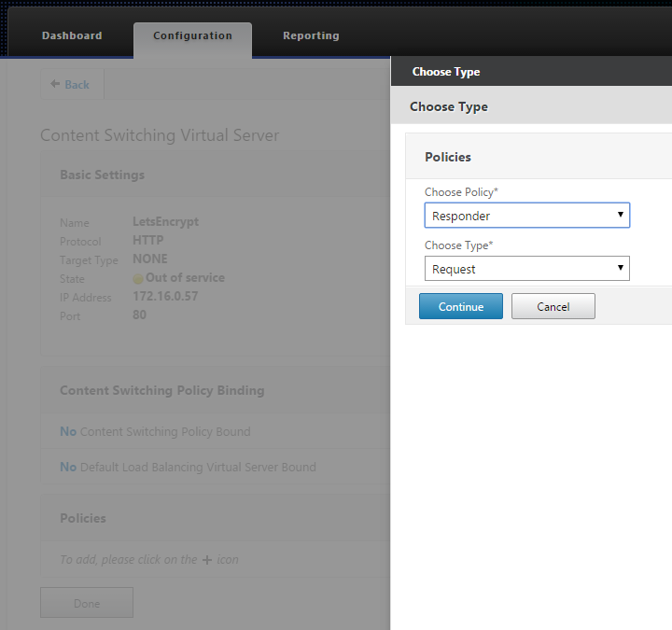
Task: Switch to the Dashboard tab
Action: tap(72, 36)
